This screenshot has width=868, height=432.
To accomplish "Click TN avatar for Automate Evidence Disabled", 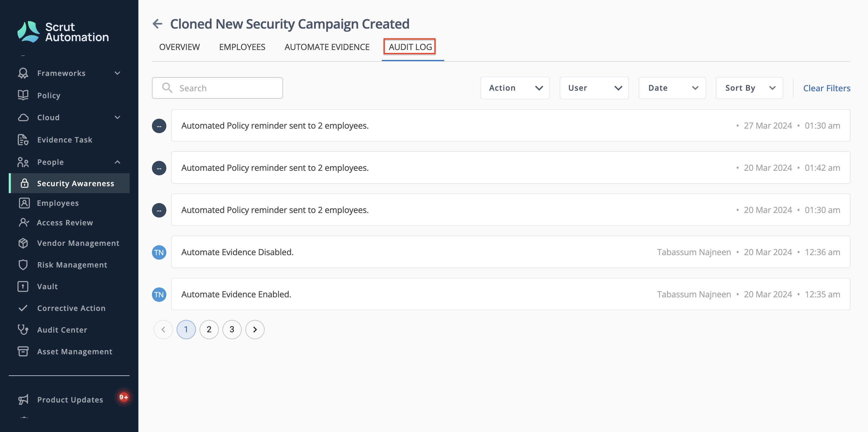I will point(159,252).
